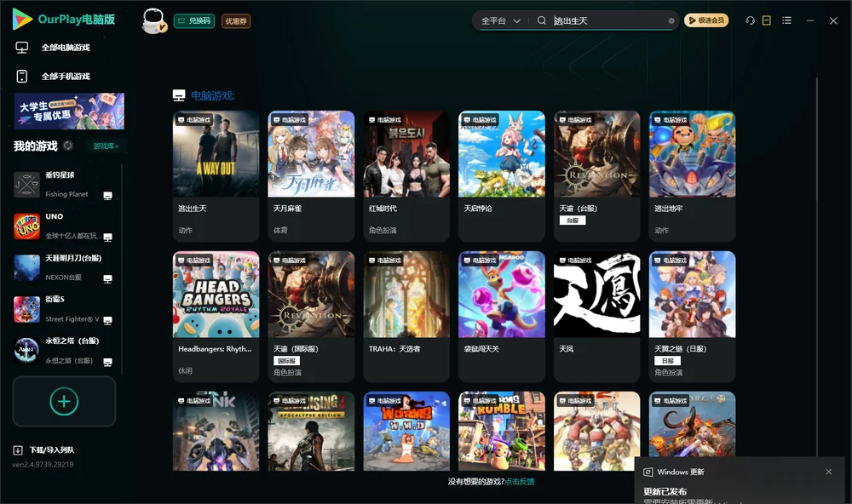Open the list menu icon
The image size is (852, 504).
[786, 20]
